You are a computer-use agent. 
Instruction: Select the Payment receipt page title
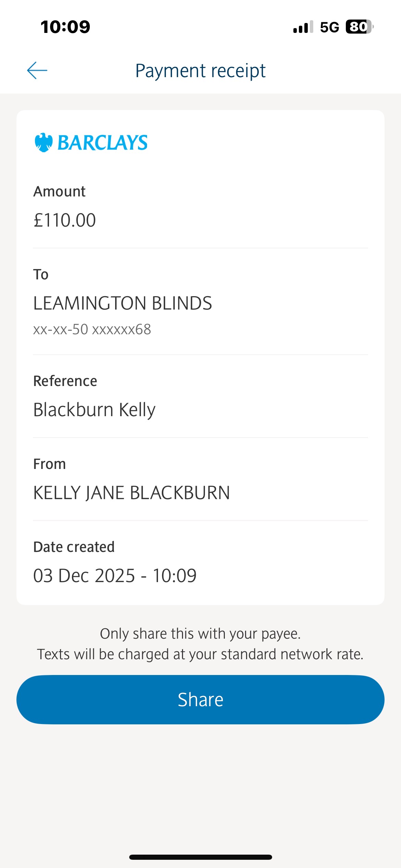(200, 71)
